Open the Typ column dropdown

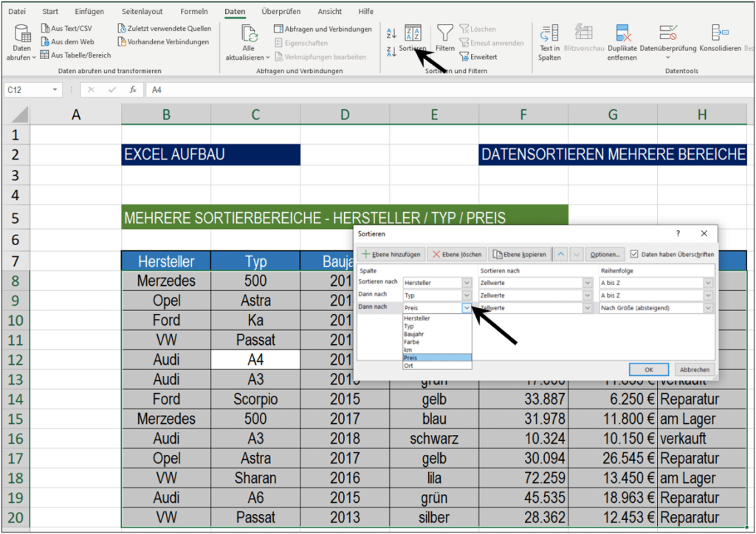467,295
